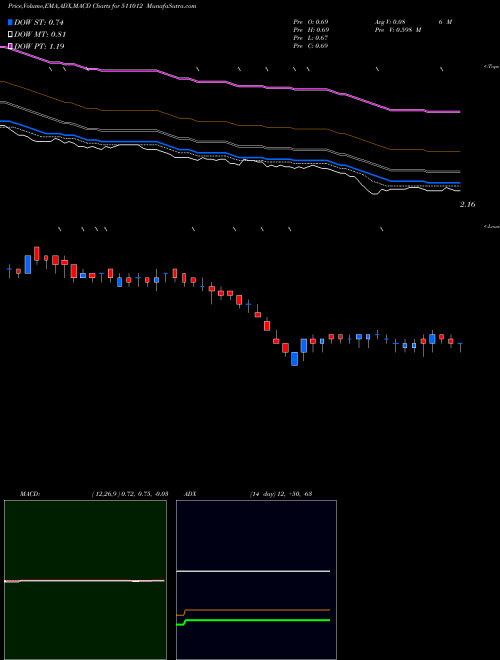Click the white DOW MT legend swatch
The height and width of the screenshot is (660, 500).
click(10, 35)
